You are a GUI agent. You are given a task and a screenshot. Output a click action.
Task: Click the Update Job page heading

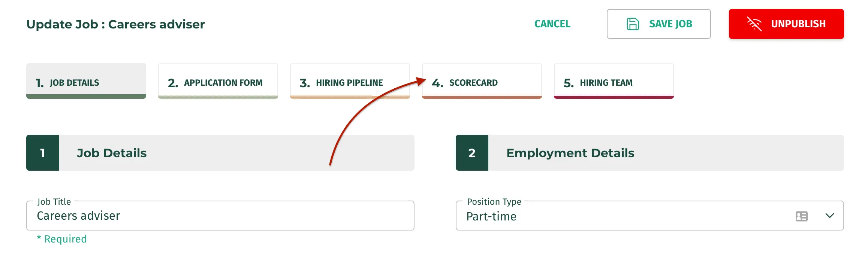[x=115, y=24]
